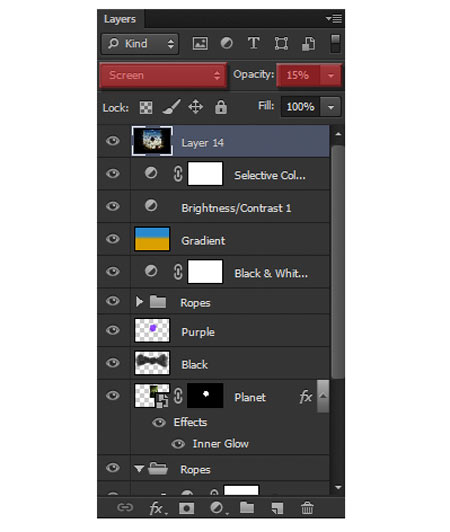This screenshot has height=532, width=450.
Task: Toggle visibility of the expanded Ropes group
Action: click(x=113, y=468)
